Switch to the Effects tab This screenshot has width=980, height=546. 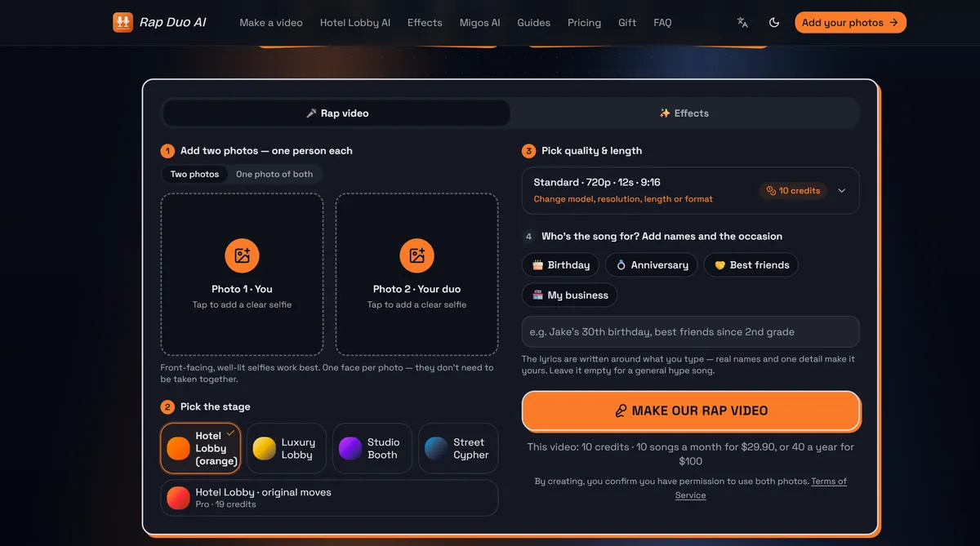click(684, 113)
